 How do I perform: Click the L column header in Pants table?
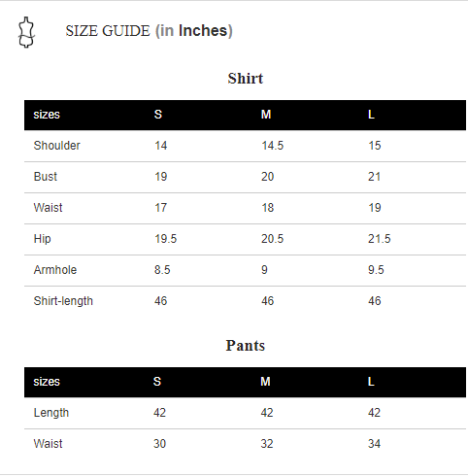pyautogui.click(x=371, y=382)
